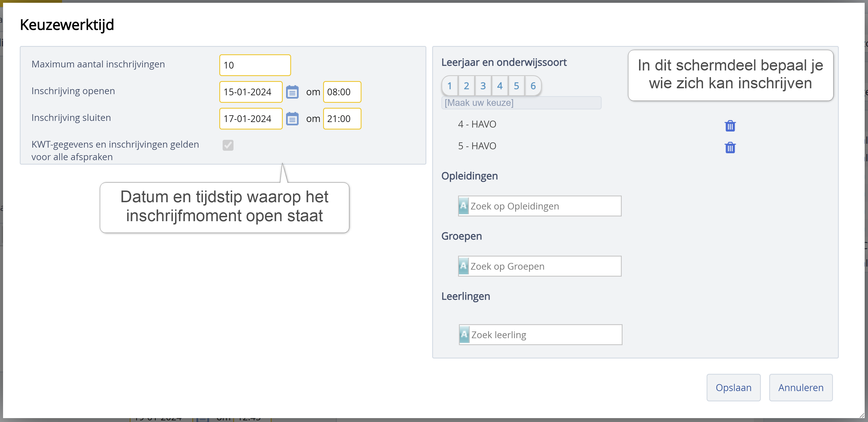This screenshot has width=868, height=422.
Task: Select leerjaar 4
Action: (x=500, y=86)
